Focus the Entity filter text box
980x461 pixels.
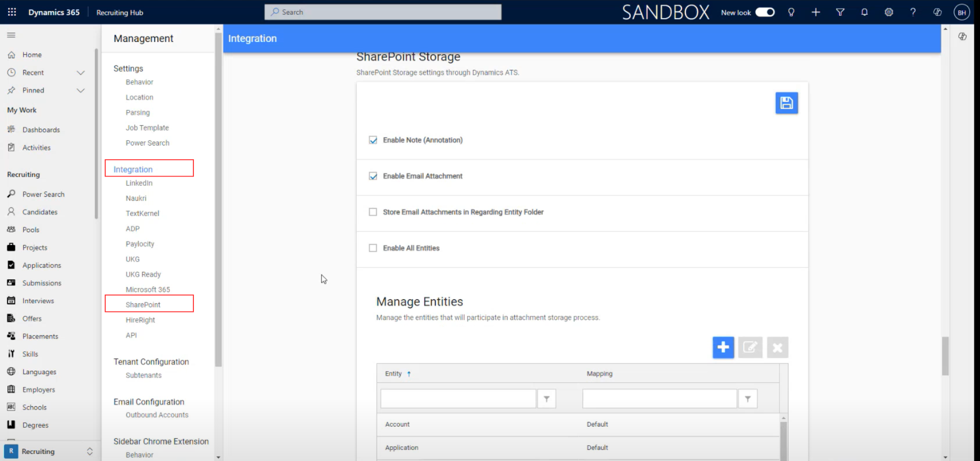(458, 399)
